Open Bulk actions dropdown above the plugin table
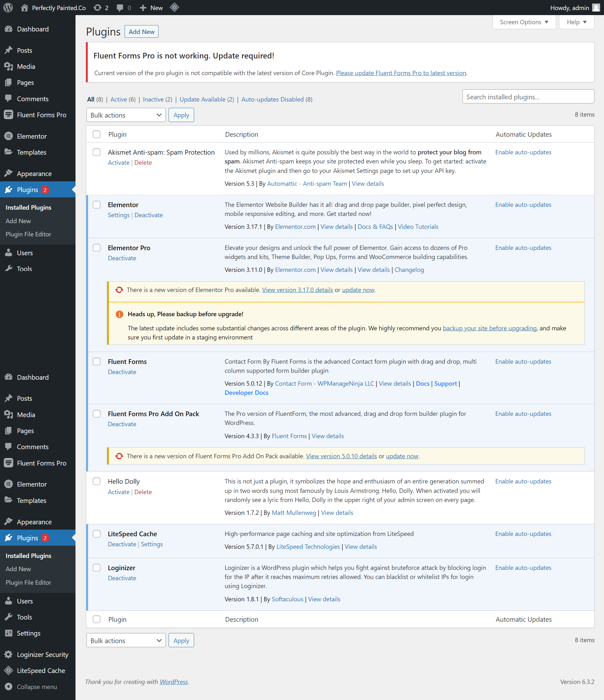Image resolution: width=604 pixels, height=700 pixels. coord(126,115)
